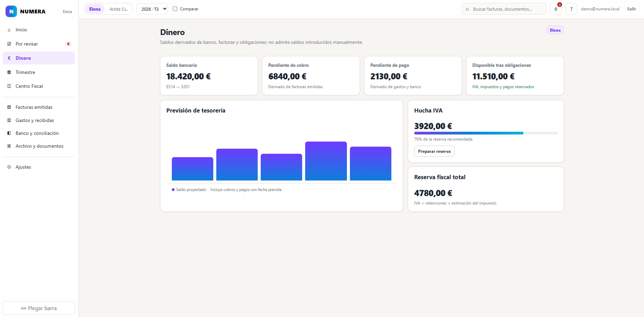
Task: Click the Elena badge beside page title
Action: 555,30
